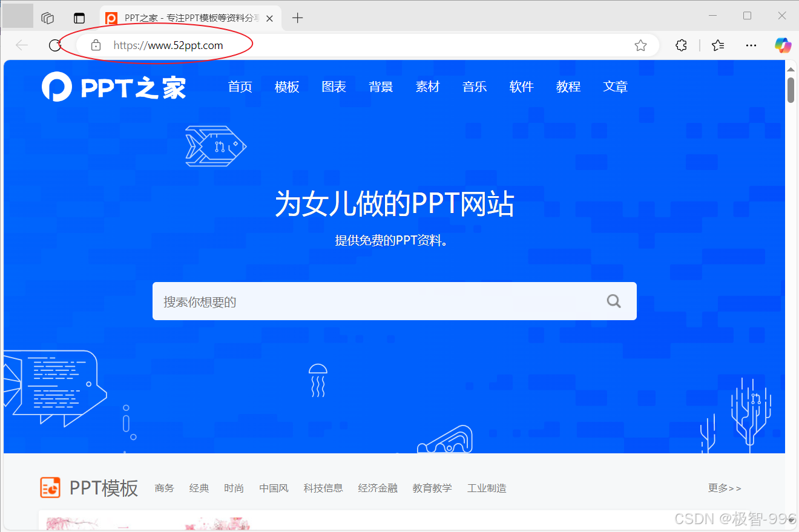
Task: View site info via padlock icon
Action: (x=95, y=45)
